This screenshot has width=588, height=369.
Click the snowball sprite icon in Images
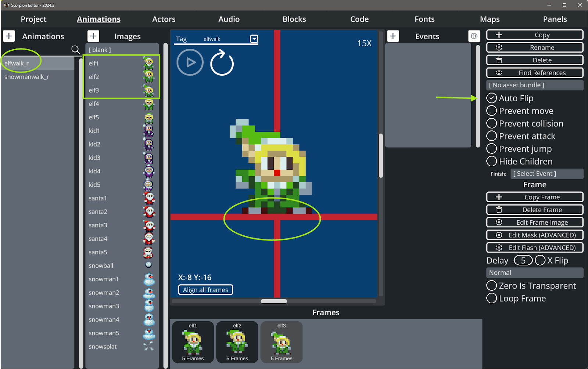[148, 265]
